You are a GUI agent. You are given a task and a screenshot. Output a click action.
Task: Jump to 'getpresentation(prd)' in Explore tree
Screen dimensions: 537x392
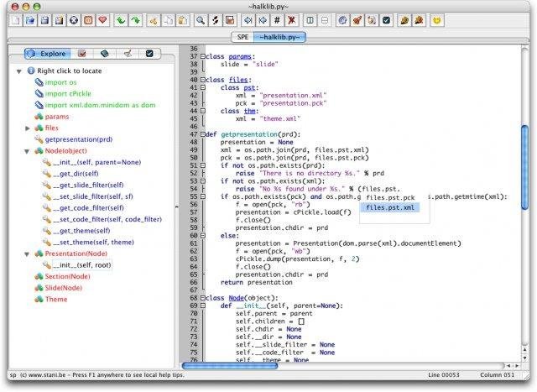click(x=78, y=139)
